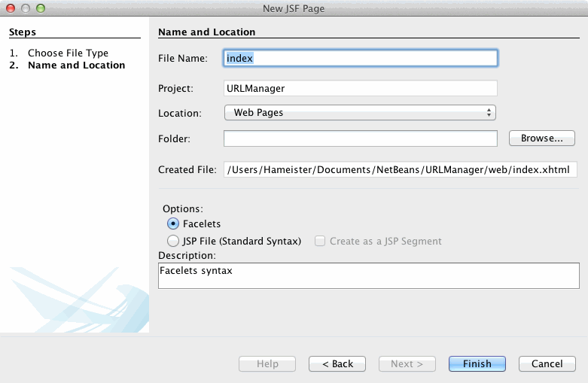
Task: Toggle the Create as a JSP Segment checkbox
Action: click(320, 241)
